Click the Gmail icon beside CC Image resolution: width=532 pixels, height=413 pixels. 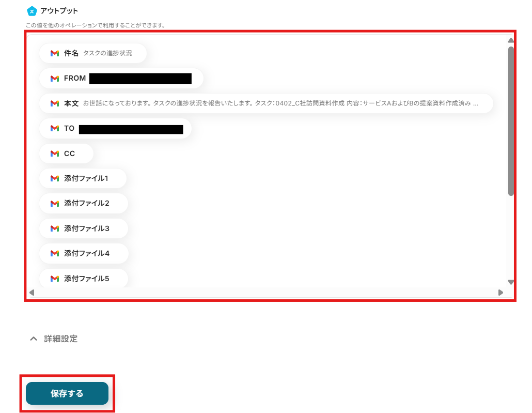[55, 154]
